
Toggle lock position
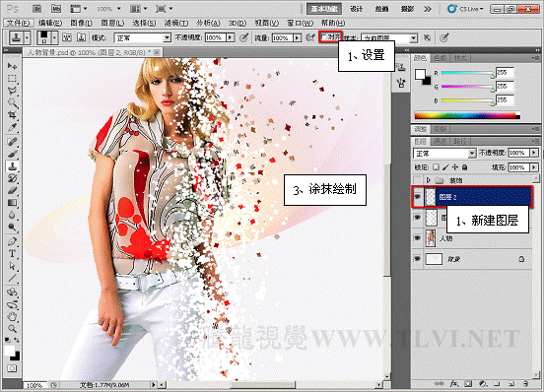(455, 167)
